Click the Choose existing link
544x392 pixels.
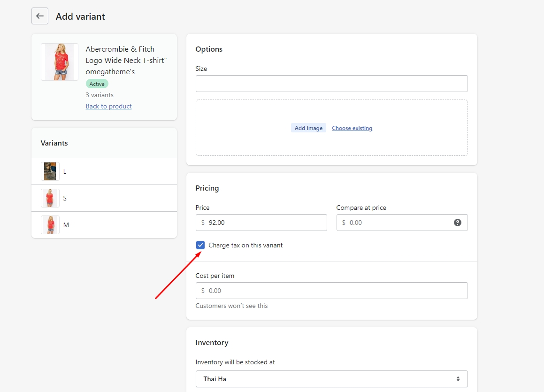click(352, 128)
